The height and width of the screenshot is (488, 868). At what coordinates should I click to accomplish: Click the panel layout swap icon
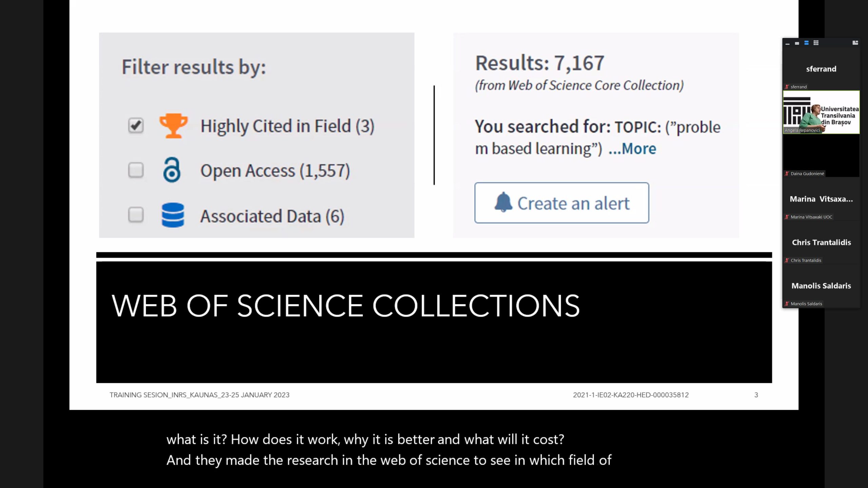855,43
